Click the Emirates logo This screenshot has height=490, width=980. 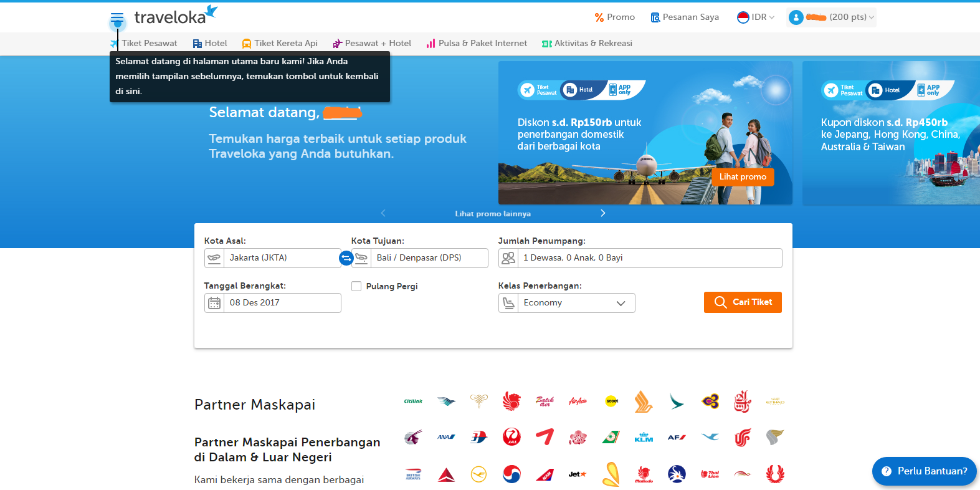click(x=742, y=401)
